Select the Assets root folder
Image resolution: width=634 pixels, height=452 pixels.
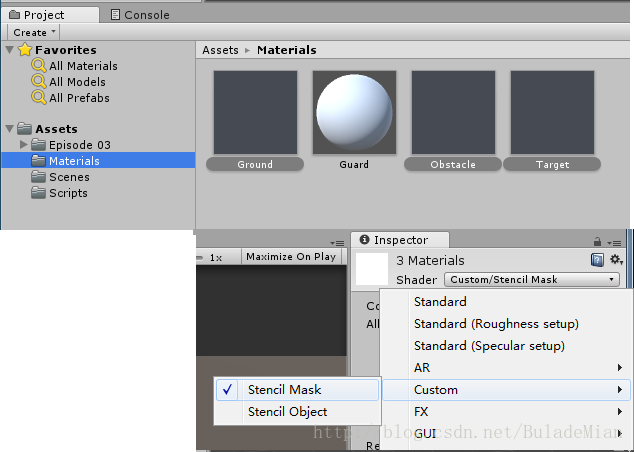click(56, 129)
